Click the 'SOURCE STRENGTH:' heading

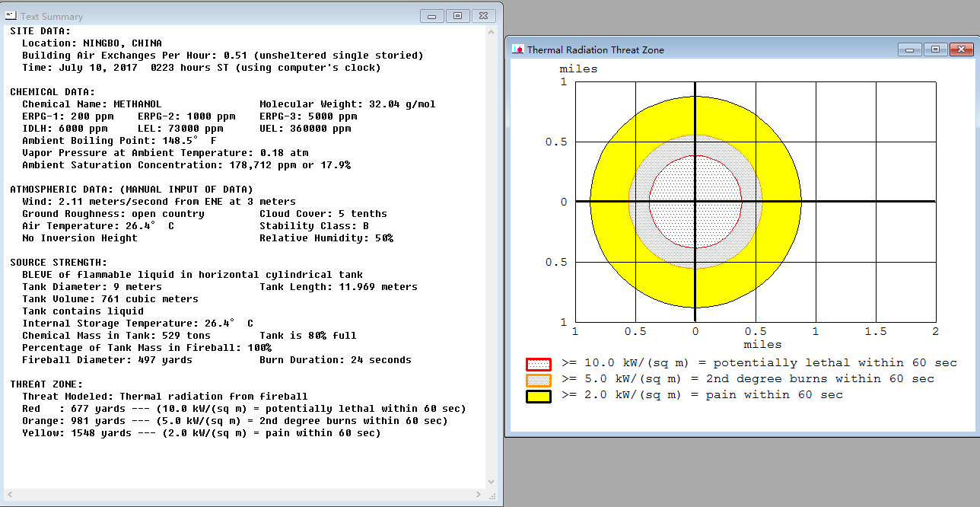point(59,263)
